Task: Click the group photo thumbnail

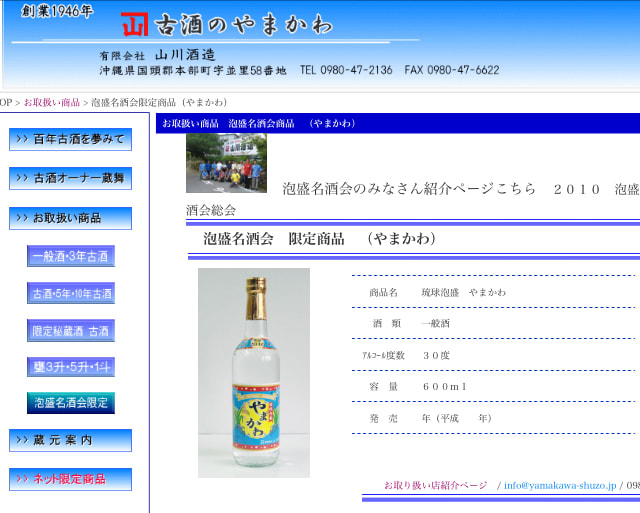Action: (227, 163)
